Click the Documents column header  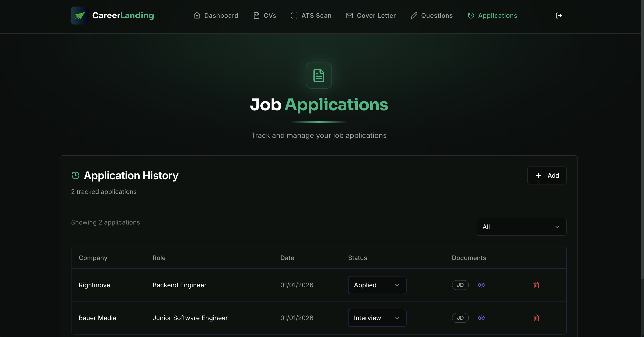click(x=469, y=258)
